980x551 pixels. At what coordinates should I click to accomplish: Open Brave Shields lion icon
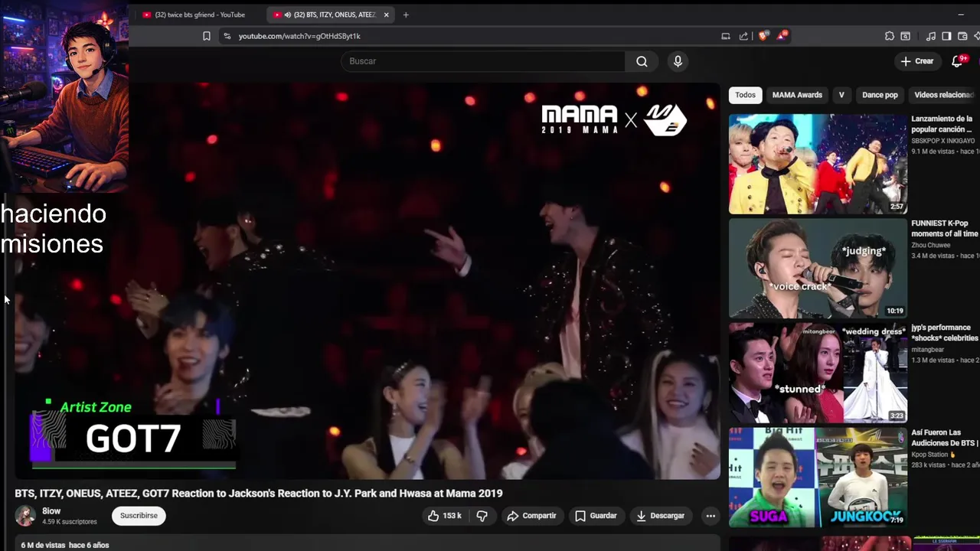click(x=763, y=36)
